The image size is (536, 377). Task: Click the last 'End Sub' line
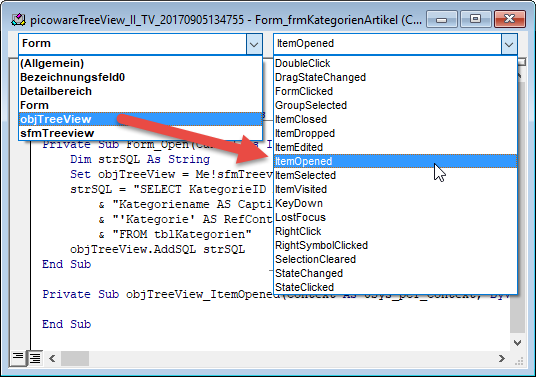click(x=66, y=324)
